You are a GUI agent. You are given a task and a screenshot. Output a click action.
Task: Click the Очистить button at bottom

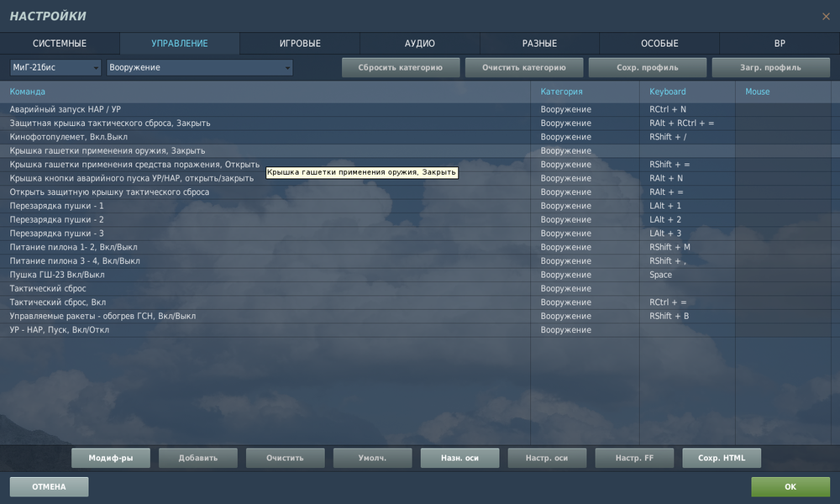286,458
